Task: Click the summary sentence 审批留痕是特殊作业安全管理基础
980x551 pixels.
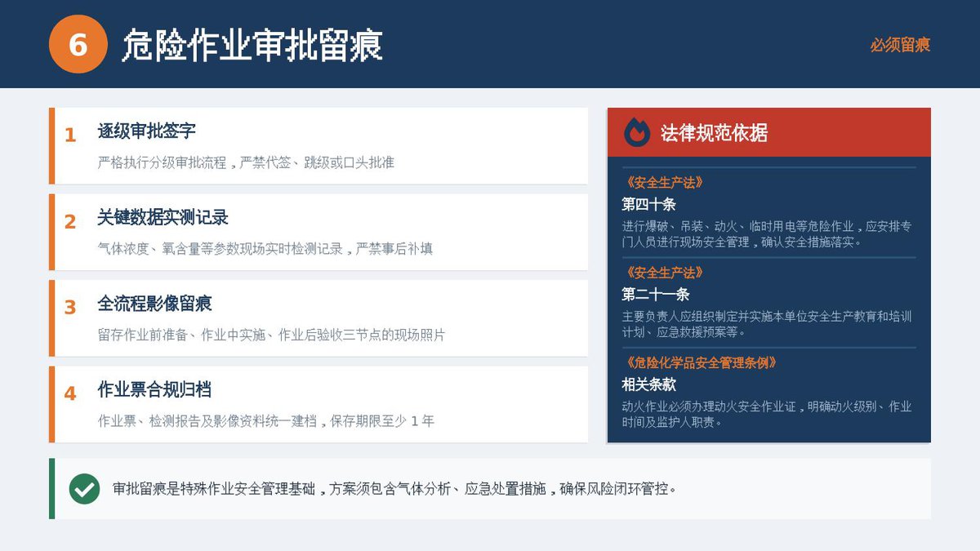Action: (x=394, y=489)
